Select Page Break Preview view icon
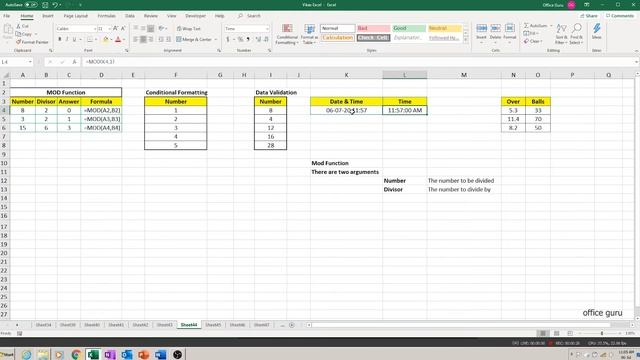Screen dimensions: 640x360 570,333
